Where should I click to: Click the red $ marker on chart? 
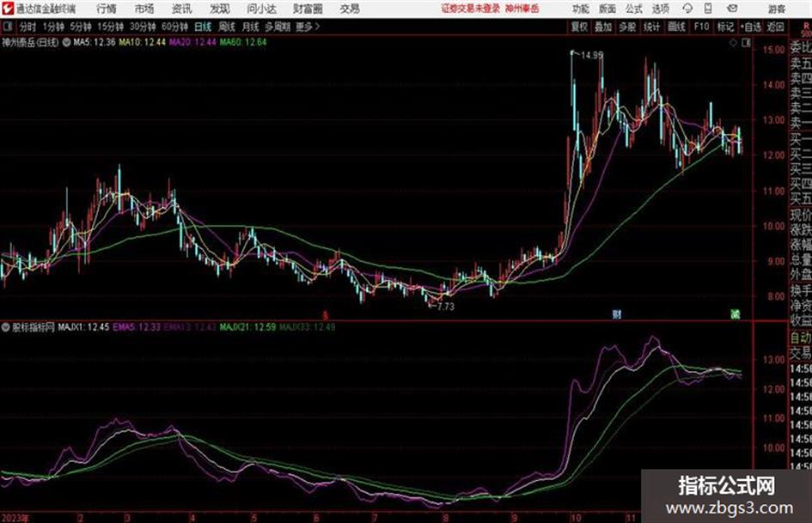[x=325, y=315]
